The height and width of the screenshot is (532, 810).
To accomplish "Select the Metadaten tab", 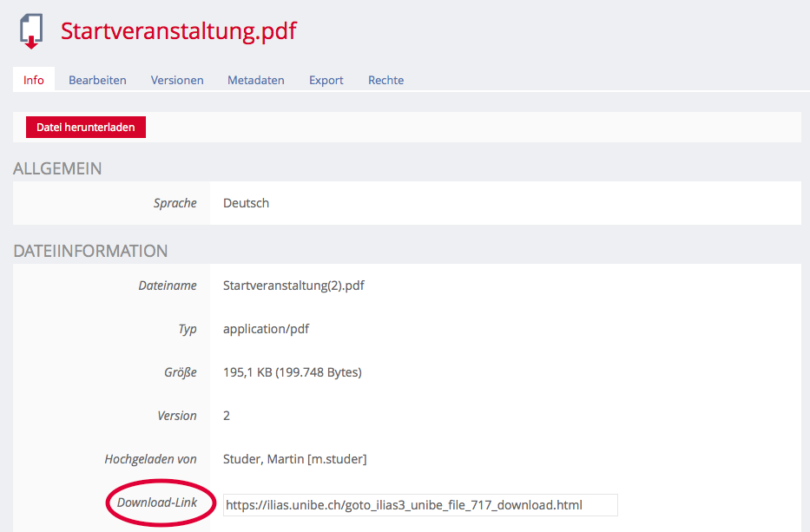I will [x=256, y=80].
